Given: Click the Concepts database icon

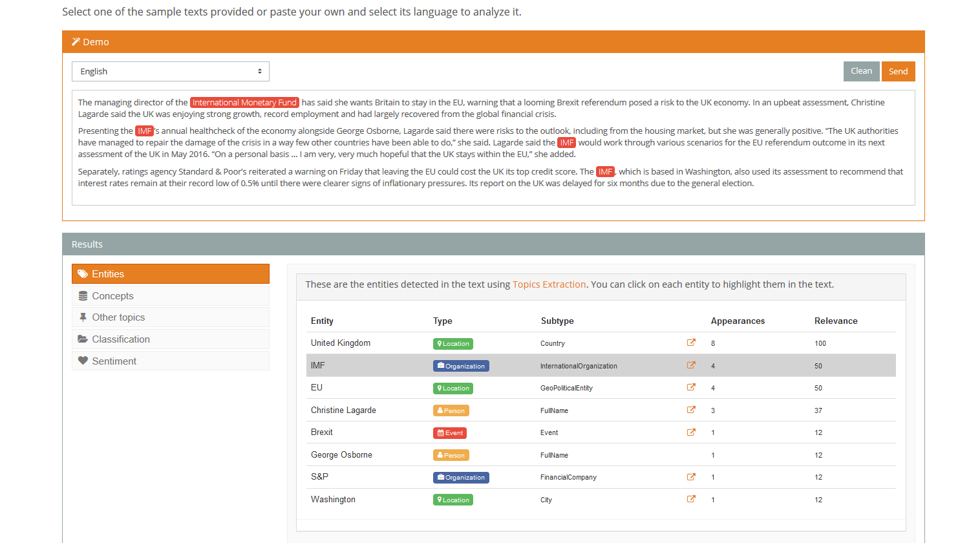Looking at the screenshot, I should pyautogui.click(x=83, y=296).
